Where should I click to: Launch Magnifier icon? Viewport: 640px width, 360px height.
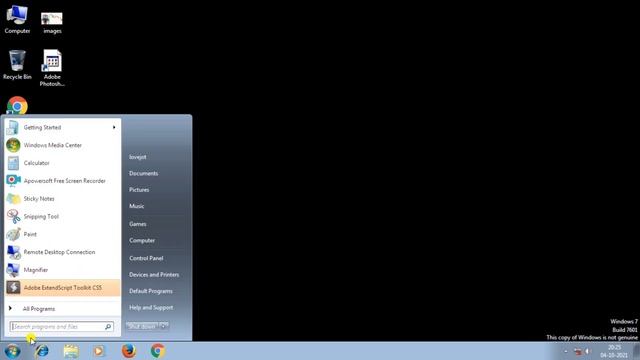pyautogui.click(x=13, y=270)
